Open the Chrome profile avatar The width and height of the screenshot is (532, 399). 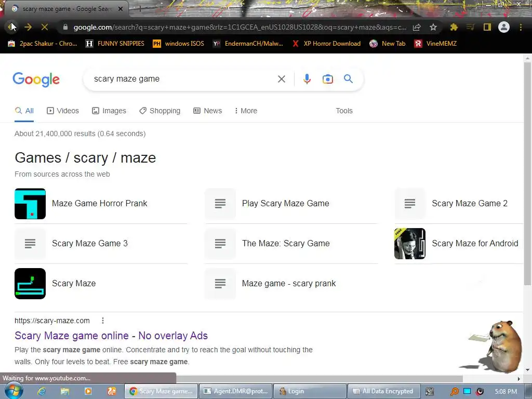tap(504, 27)
